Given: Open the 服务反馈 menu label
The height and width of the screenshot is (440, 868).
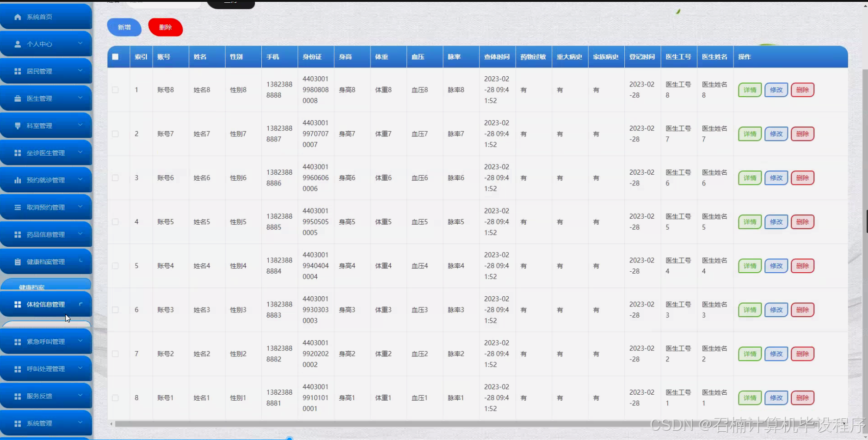Looking at the screenshot, I should (39, 397).
